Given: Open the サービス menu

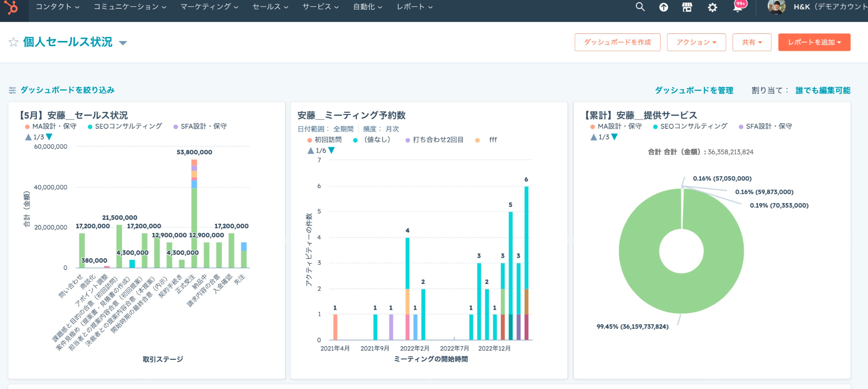Looking at the screenshot, I should click(320, 7).
